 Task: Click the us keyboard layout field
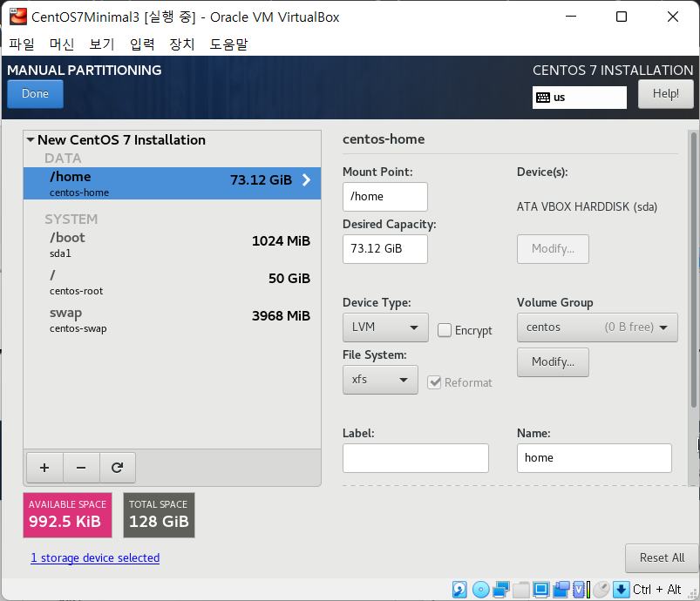(580, 98)
